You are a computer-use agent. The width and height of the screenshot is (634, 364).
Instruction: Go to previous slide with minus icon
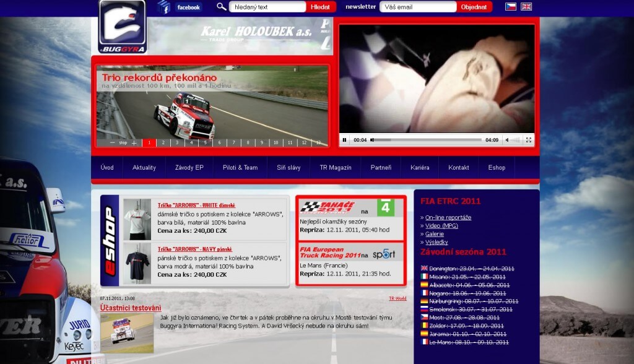pos(112,143)
